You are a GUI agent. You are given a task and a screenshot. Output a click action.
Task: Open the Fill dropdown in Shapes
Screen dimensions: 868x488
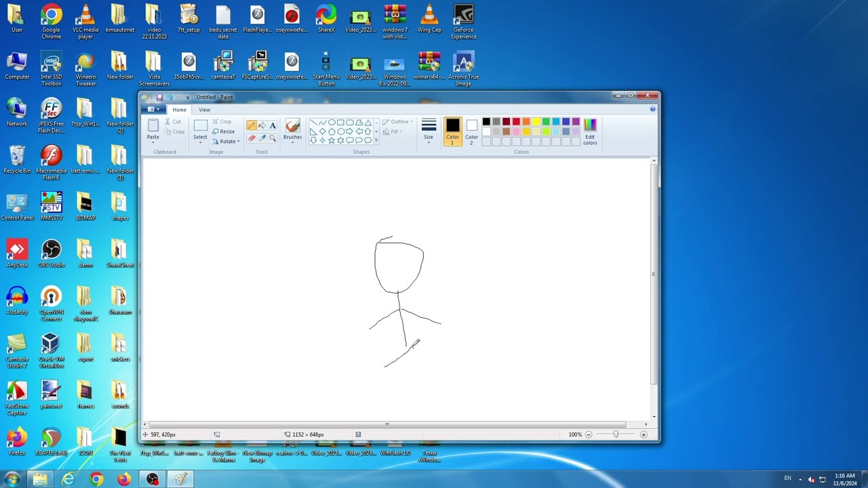pyautogui.click(x=392, y=131)
